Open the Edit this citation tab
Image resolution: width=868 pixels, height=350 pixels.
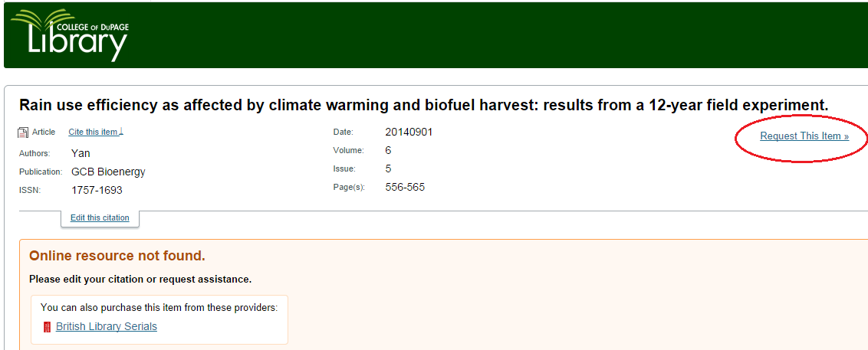click(x=100, y=218)
